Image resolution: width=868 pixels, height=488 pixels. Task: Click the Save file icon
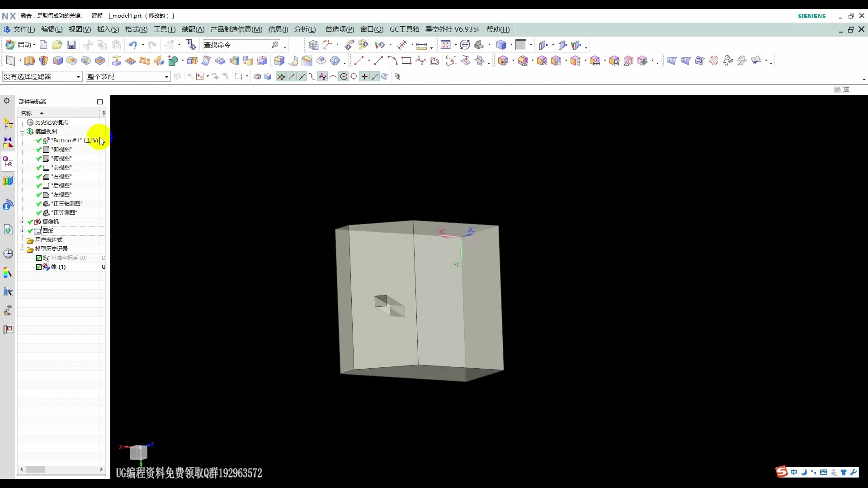click(71, 45)
